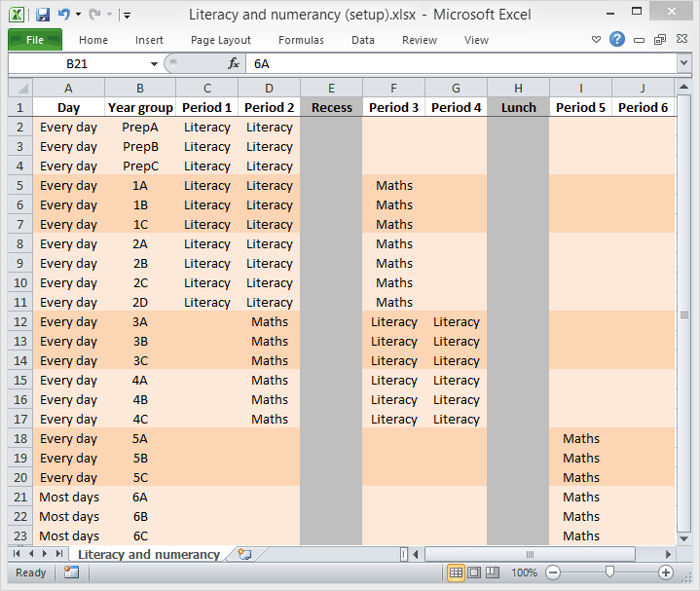Screen dimensions: 700x591
Task: Zoom in with the plus button
Action: pyautogui.click(x=666, y=573)
